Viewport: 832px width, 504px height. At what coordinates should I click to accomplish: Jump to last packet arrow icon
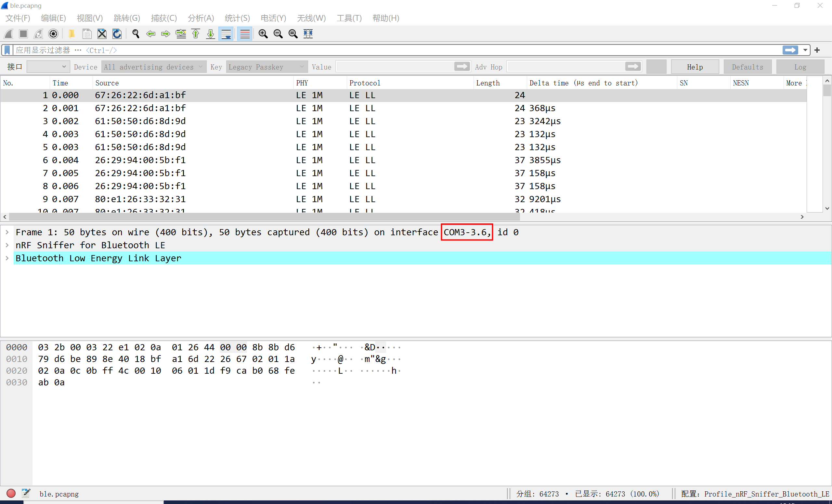211,34
